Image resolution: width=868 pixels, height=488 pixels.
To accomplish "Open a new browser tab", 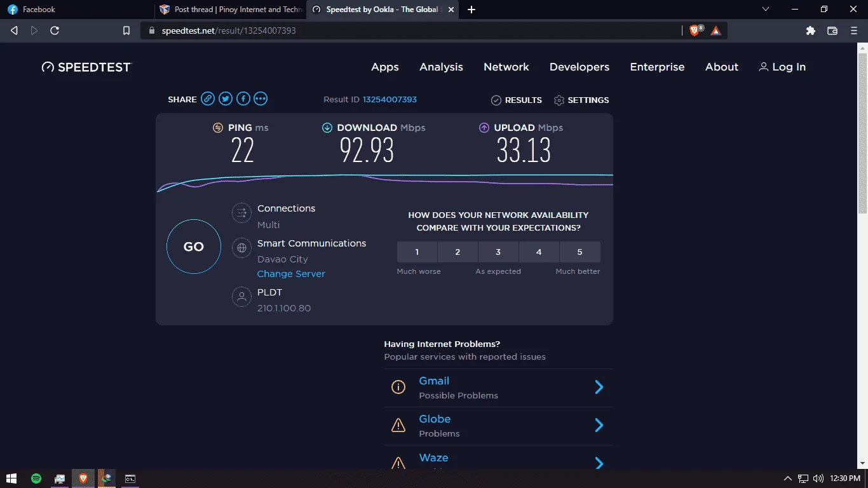I will [471, 10].
